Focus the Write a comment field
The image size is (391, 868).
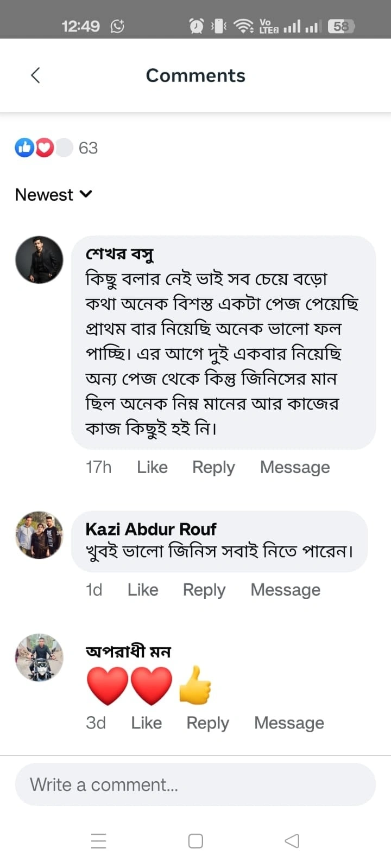tap(195, 784)
